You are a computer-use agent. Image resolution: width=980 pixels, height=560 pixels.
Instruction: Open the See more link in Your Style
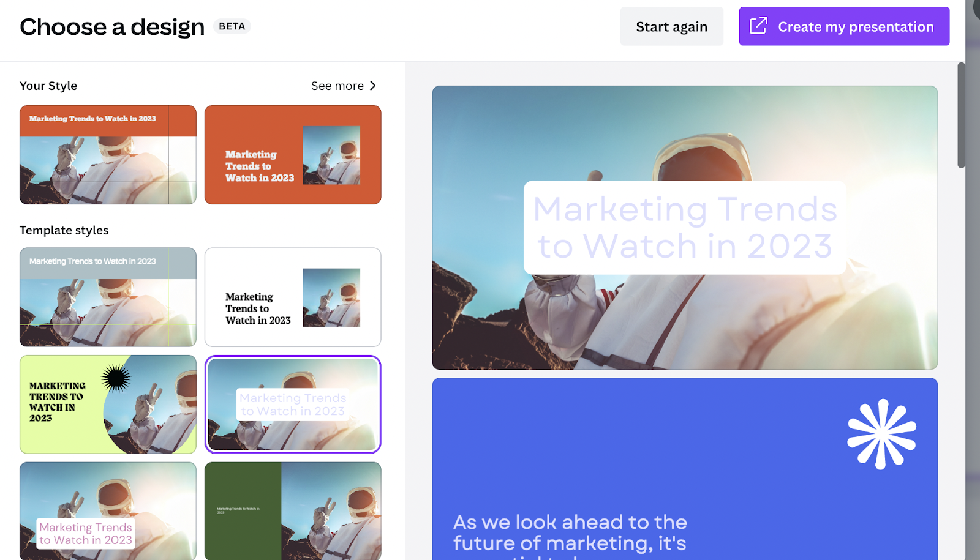[x=344, y=86]
